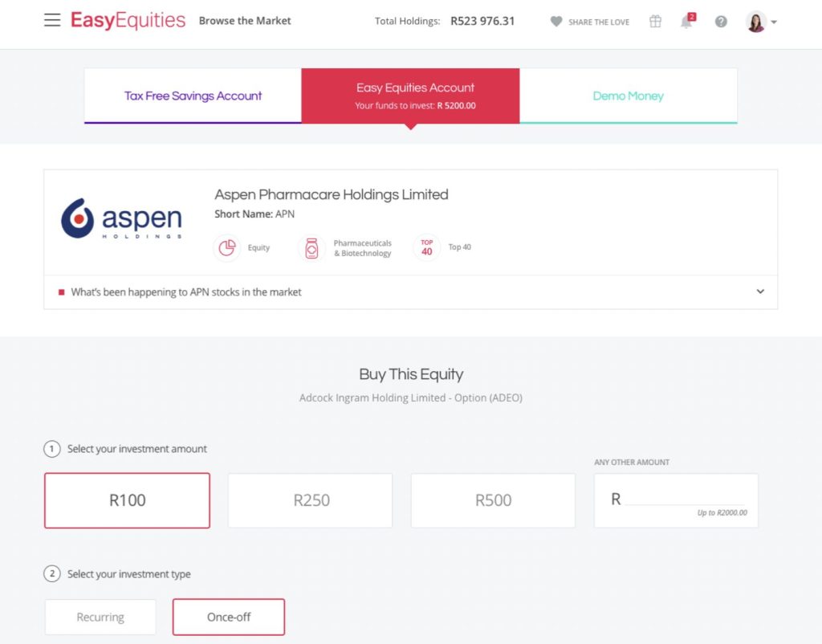Choose the R500 investment amount
The height and width of the screenshot is (644, 822).
click(494, 500)
